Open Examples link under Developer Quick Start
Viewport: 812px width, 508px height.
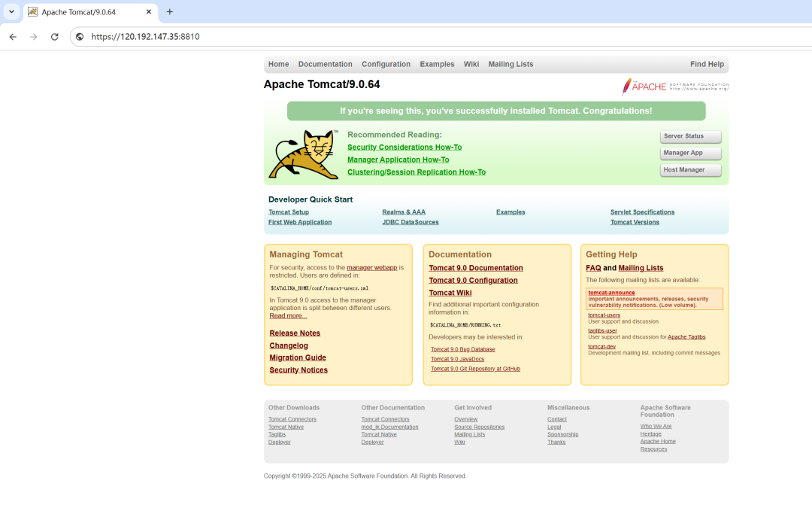pyautogui.click(x=511, y=212)
